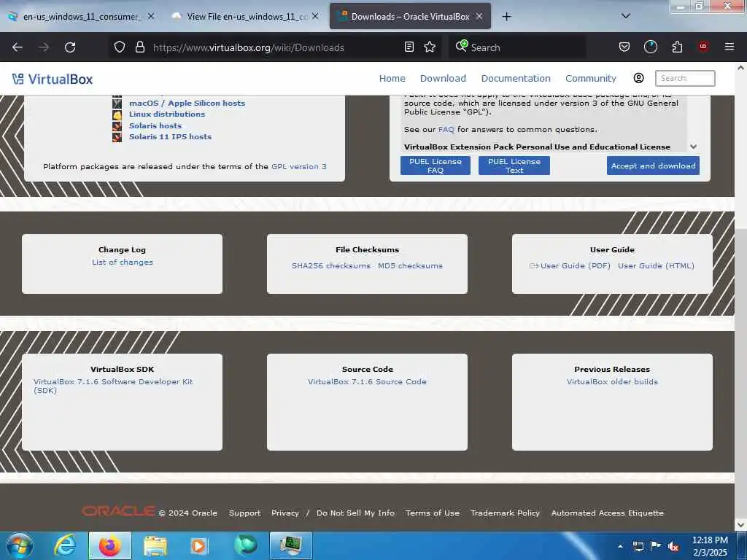Open a new browser tab with plus
This screenshot has width=747, height=560.
[x=506, y=17]
